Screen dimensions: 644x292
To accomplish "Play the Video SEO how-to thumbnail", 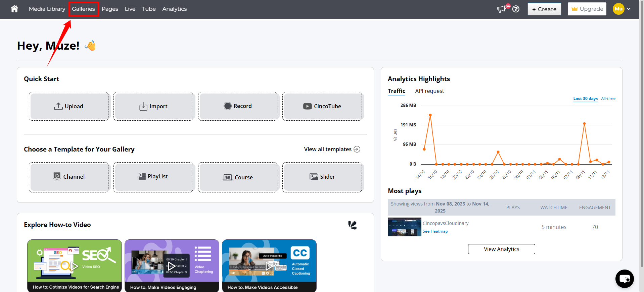I will [x=75, y=266].
